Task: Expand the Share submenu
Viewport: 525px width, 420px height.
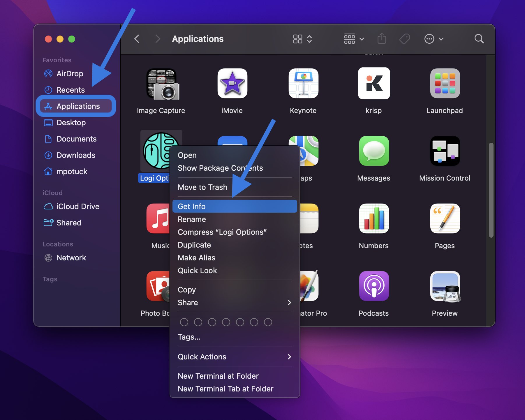Action: (187, 303)
